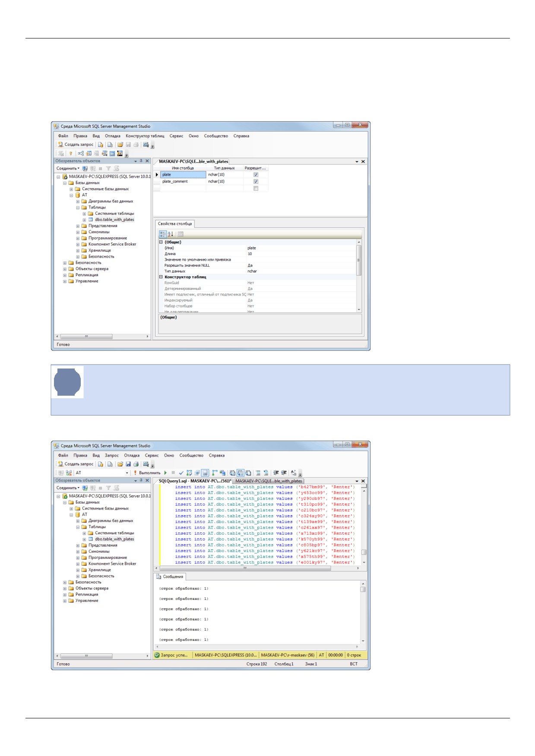Screen dimensions: 535x756
Task: Click the pin icon of the upper window object explorer
Action: point(141,161)
